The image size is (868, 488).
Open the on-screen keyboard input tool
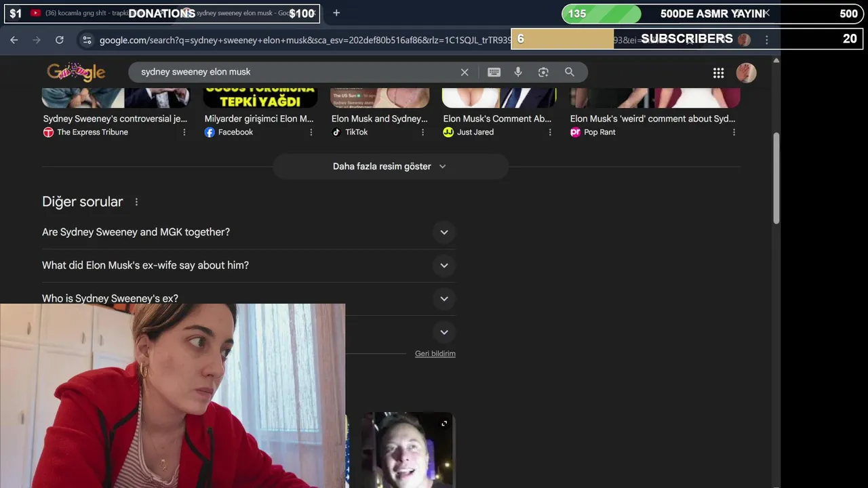pyautogui.click(x=494, y=72)
